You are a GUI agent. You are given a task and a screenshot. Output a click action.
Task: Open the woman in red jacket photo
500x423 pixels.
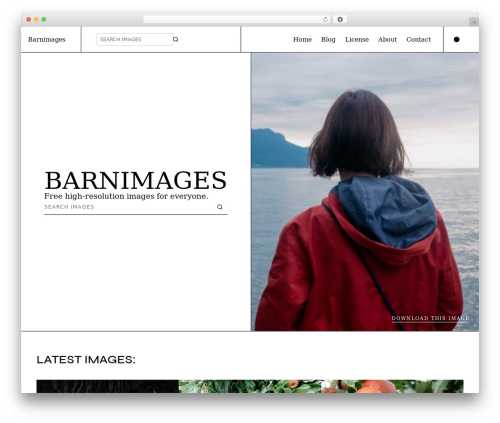pos(365,192)
